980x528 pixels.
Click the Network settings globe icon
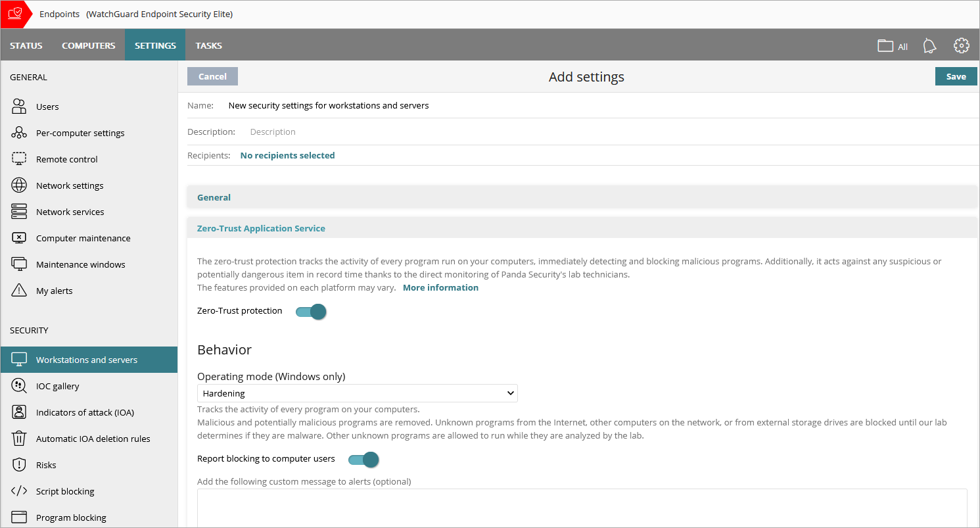click(x=19, y=185)
